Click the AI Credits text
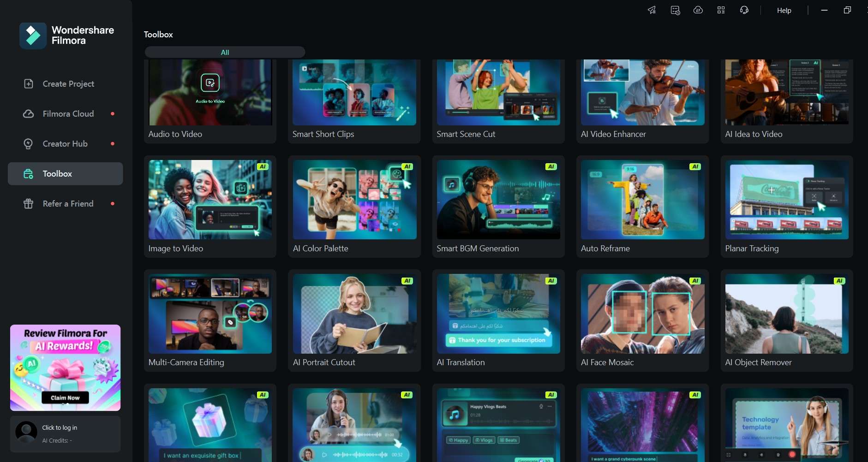Screen dimensions: 868x462 (x=57, y=440)
